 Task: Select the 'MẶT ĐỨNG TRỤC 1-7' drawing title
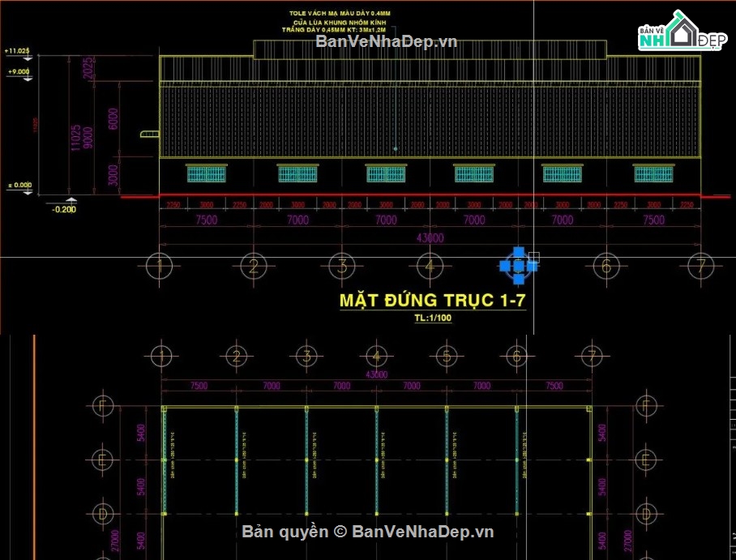[432, 301]
